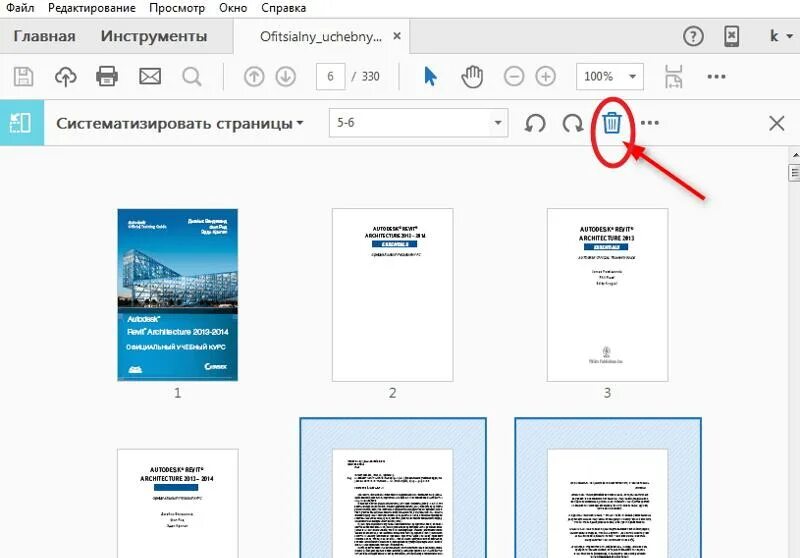This screenshot has width=800, height=558.
Task: Click the Organize Pages panel icon
Action: pos(21,123)
